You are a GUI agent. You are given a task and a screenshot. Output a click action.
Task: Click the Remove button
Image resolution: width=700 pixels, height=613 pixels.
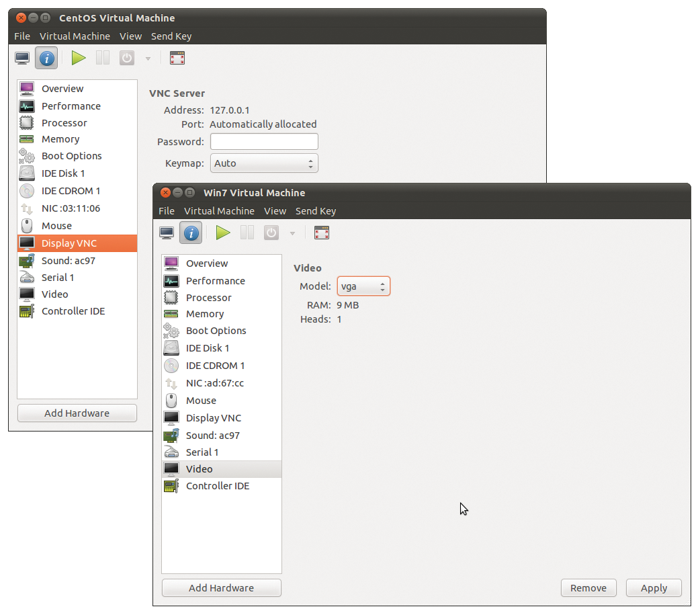[588, 588]
